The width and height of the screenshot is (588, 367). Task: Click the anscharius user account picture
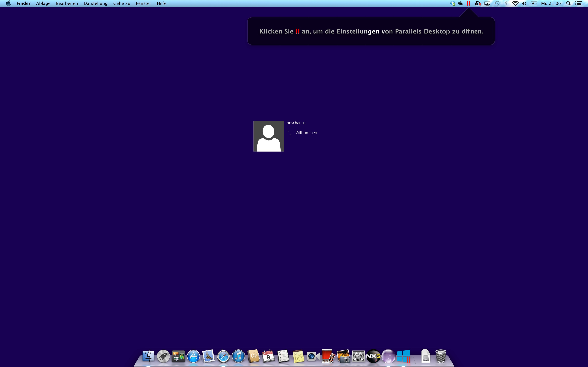tap(268, 136)
